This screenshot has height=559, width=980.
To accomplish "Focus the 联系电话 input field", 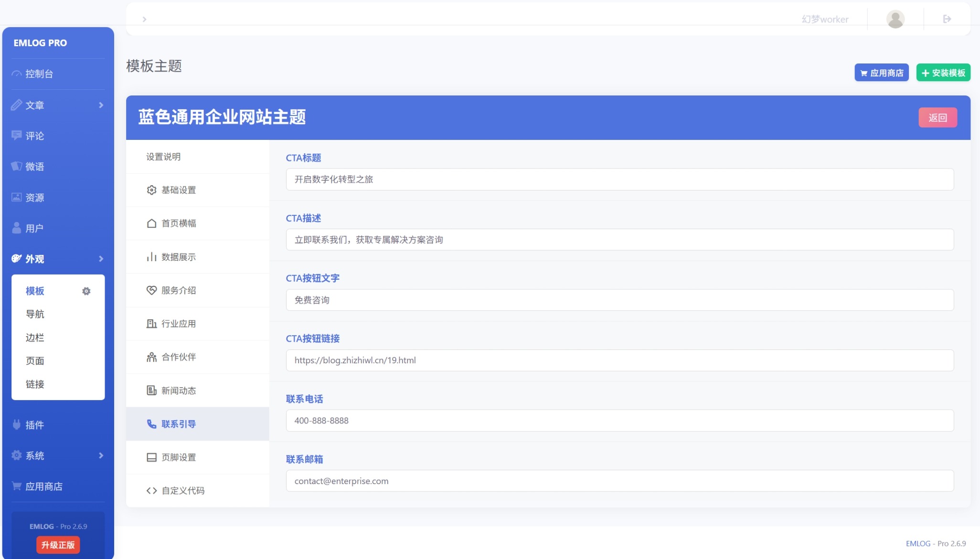I will 619,421.
